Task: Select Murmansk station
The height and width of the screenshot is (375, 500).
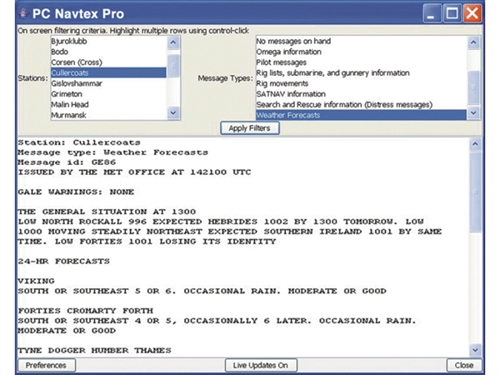Action: click(108, 115)
